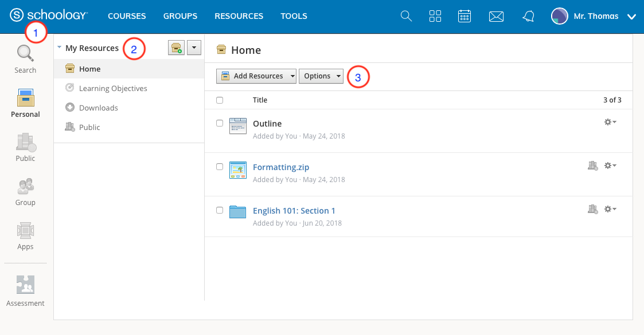Open the English 101: Section 1 folder link
Image resolution: width=644 pixels, height=335 pixels.
pyautogui.click(x=294, y=210)
